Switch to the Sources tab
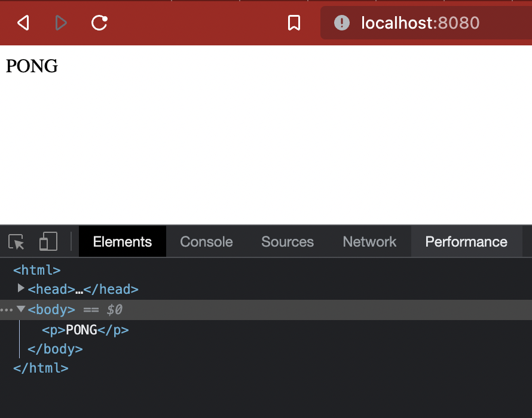The image size is (532, 418). pos(288,242)
